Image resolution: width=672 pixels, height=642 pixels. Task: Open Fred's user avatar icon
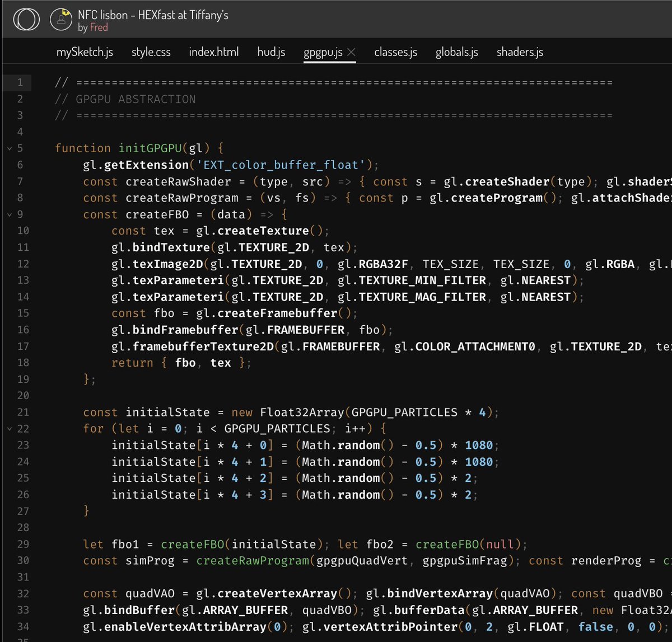tap(61, 20)
